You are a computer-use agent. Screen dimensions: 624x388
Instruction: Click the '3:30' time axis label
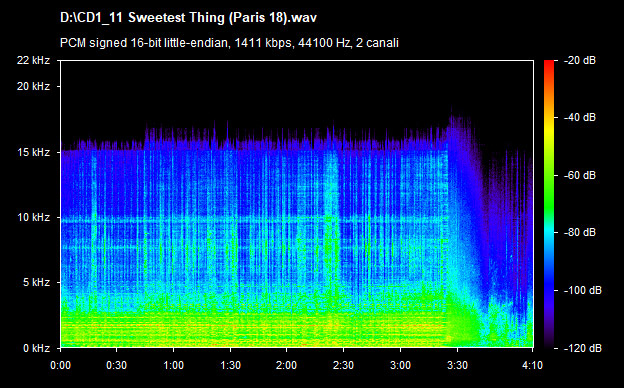(x=457, y=365)
